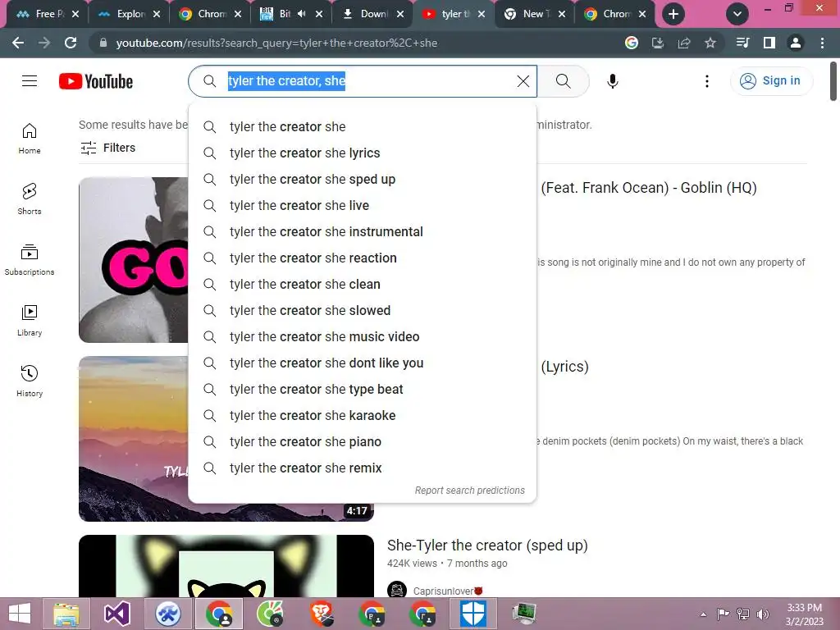Clear the search box with X
This screenshot has height=630, width=840.
523,81
